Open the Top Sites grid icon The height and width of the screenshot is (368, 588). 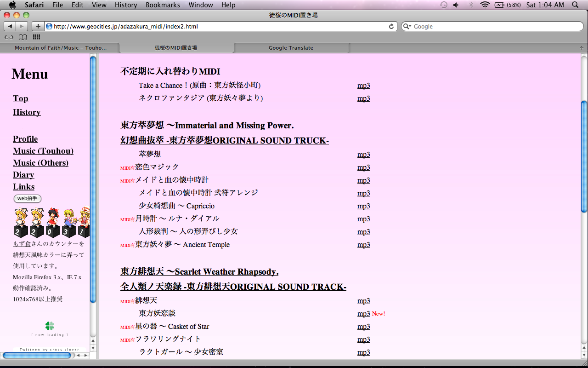[36, 37]
